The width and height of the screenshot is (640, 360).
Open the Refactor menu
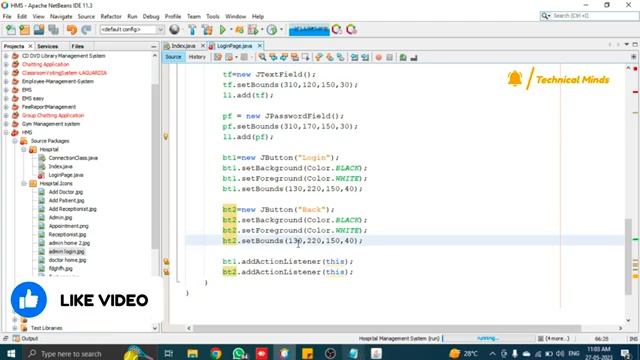pos(111,16)
